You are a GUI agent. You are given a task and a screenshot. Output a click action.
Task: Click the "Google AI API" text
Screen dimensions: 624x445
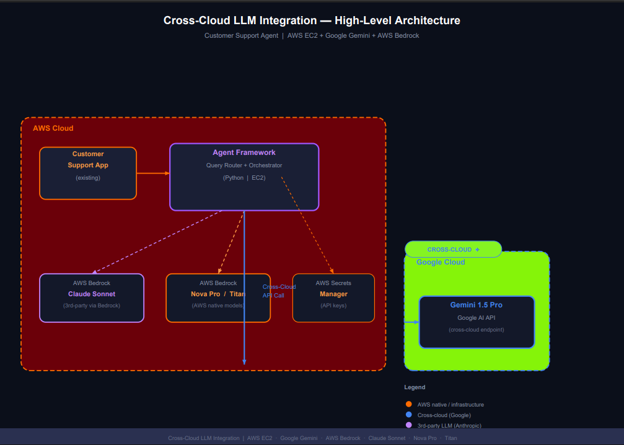[476, 318]
